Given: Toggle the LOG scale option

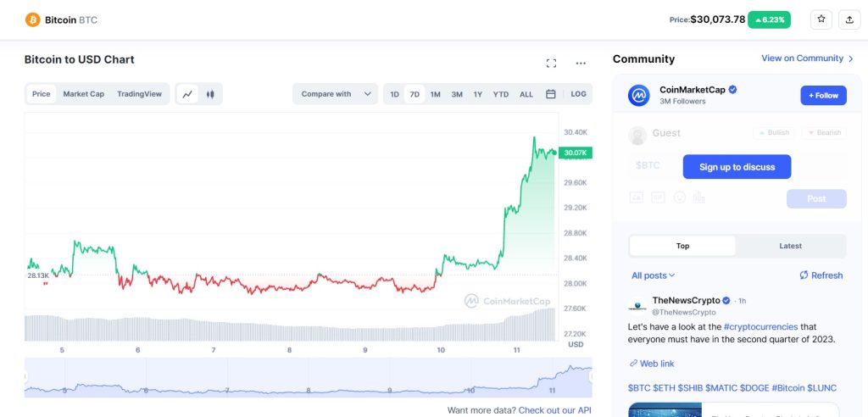Looking at the screenshot, I should pyautogui.click(x=578, y=94).
